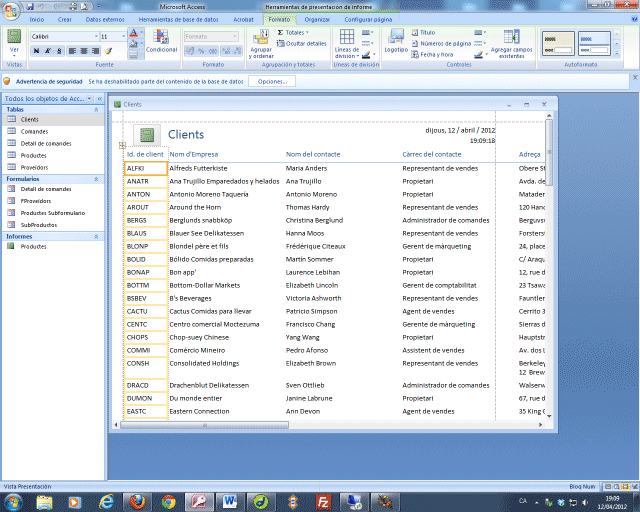Toggle italic (K) formatting
Image resolution: width=640 pixels, height=512 pixels.
pos(48,51)
